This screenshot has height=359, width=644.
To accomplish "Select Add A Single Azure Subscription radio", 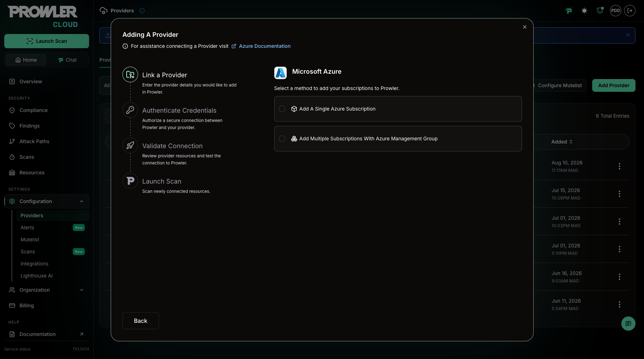I will coord(282,109).
